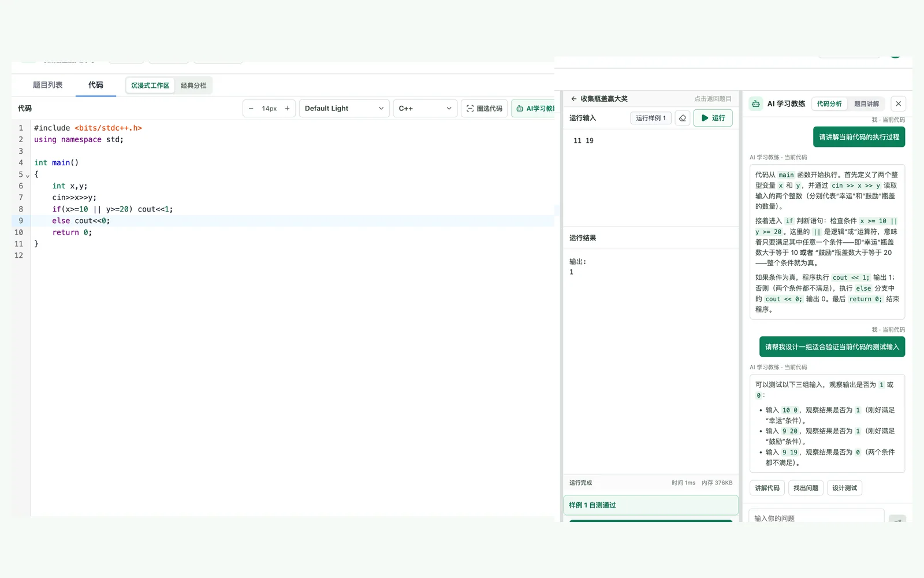
Task: Run the code with 运行 button
Action: pyautogui.click(x=713, y=118)
